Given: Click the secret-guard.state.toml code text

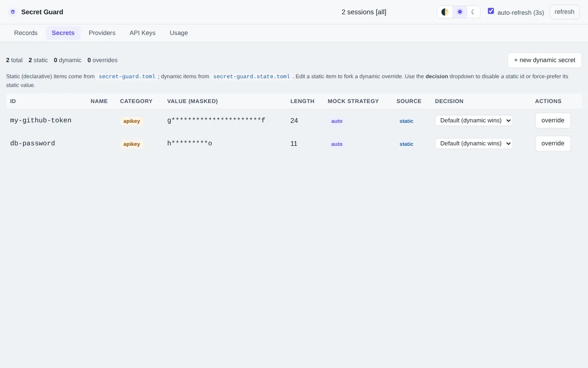Looking at the screenshot, I should click(x=252, y=76).
